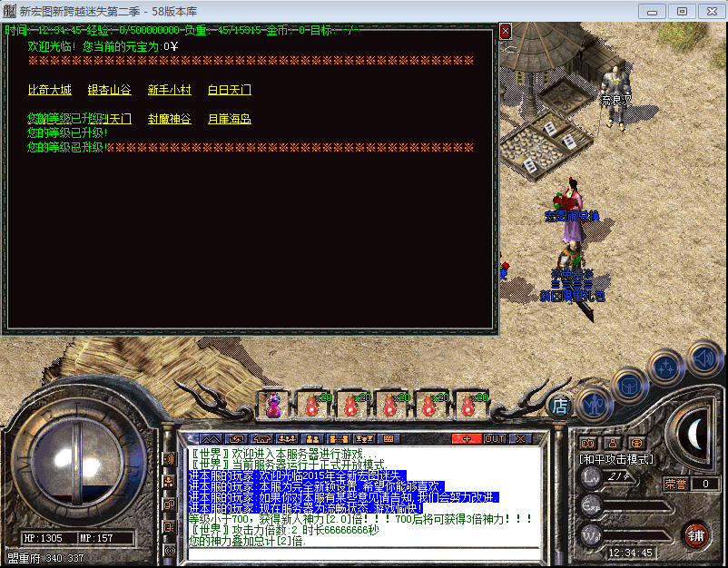Image resolution: width=728 pixels, height=568 pixels.
Task: Toggle the speaker channel icon beside chat
Action: (169, 527)
